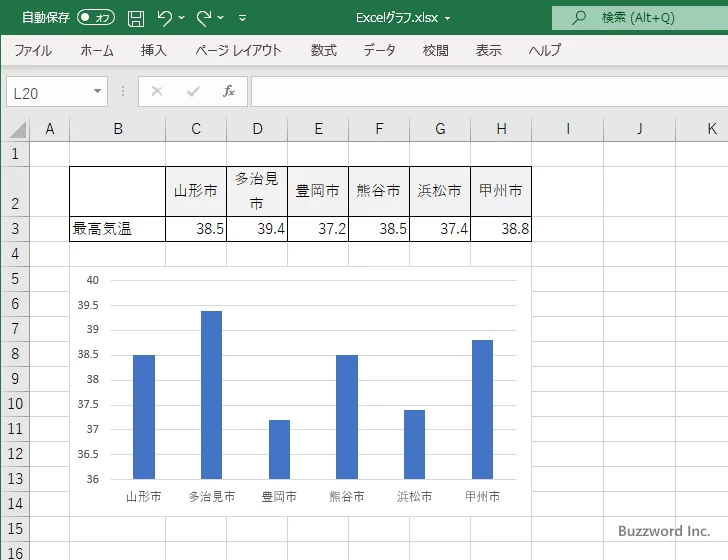Click the 山形市 axis label below the chart
The height and width of the screenshot is (560, 728).
pos(144,497)
